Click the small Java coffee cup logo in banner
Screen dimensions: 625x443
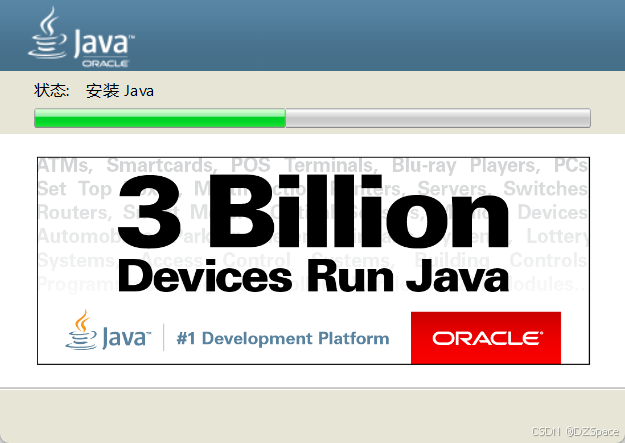point(108,331)
